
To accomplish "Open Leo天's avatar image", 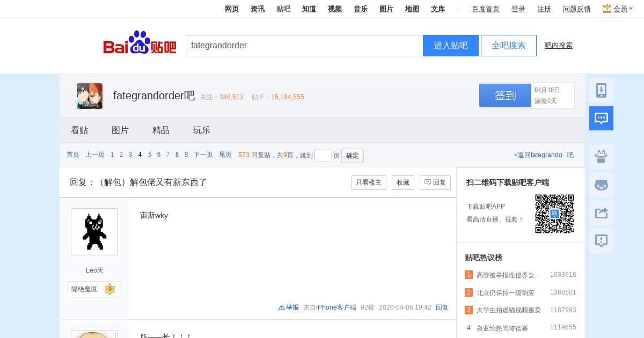I will coord(94,232).
